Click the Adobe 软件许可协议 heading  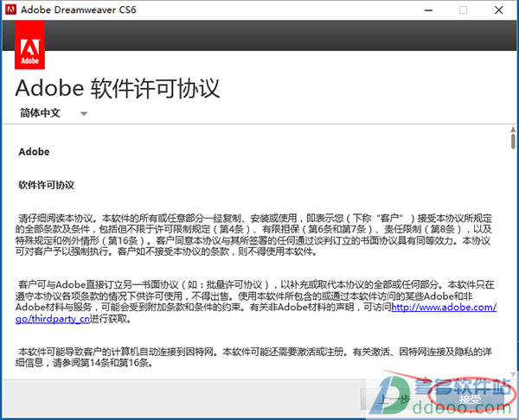pyautogui.click(x=118, y=88)
